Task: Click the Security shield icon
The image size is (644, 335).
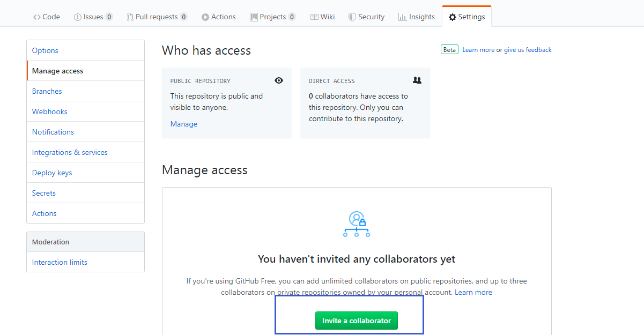Action: point(352,17)
